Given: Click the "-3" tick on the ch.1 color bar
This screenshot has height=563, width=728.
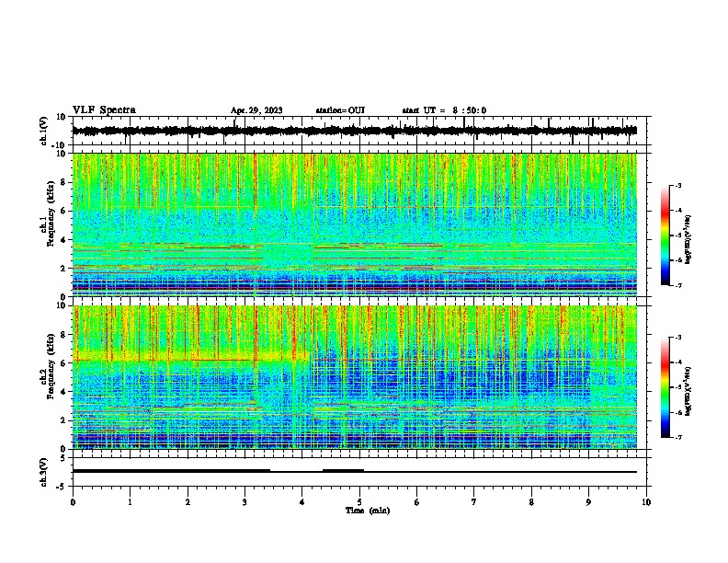Looking at the screenshot, I should (x=678, y=186).
